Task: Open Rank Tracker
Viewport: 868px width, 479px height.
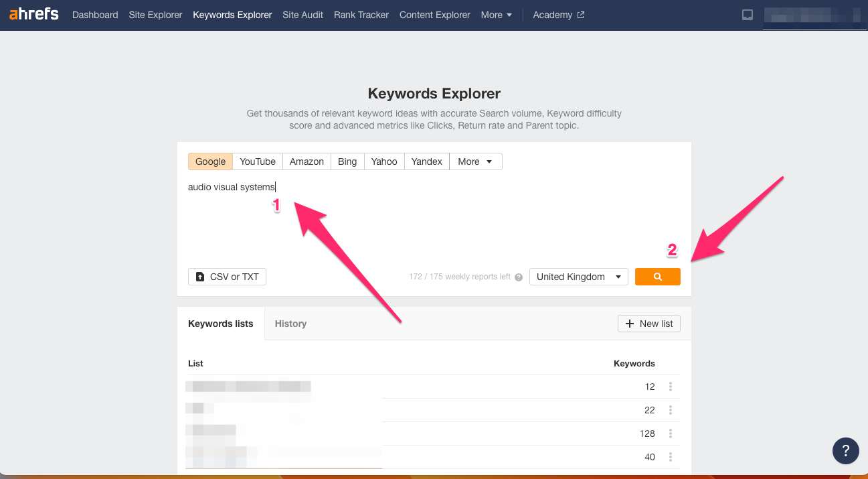Action: (x=361, y=15)
